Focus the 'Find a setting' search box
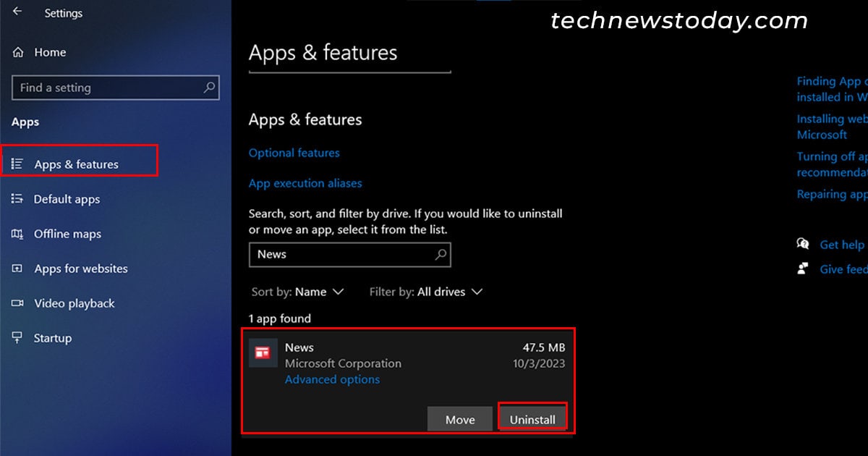Screen dimensions: 868x456 point(116,88)
